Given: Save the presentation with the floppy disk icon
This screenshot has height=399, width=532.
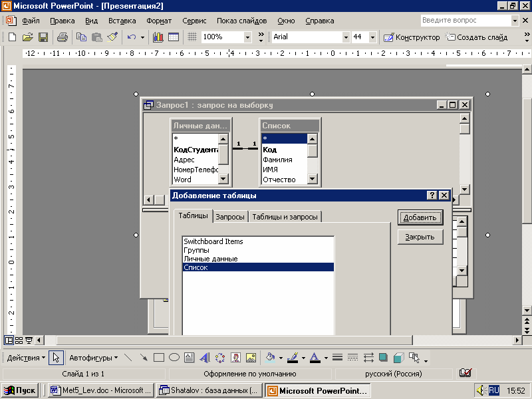Looking at the screenshot, I should click(43, 37).
